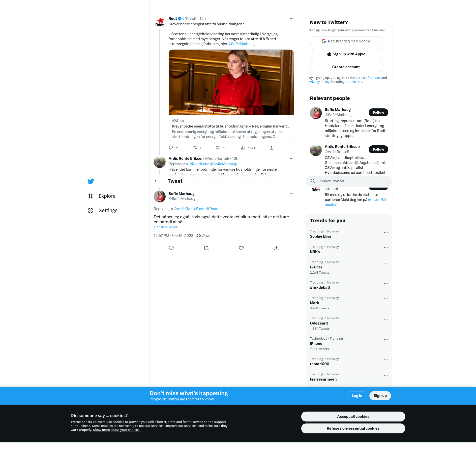Open Privacy Policy link
476x452 pixels.
(x=319, y=82)
